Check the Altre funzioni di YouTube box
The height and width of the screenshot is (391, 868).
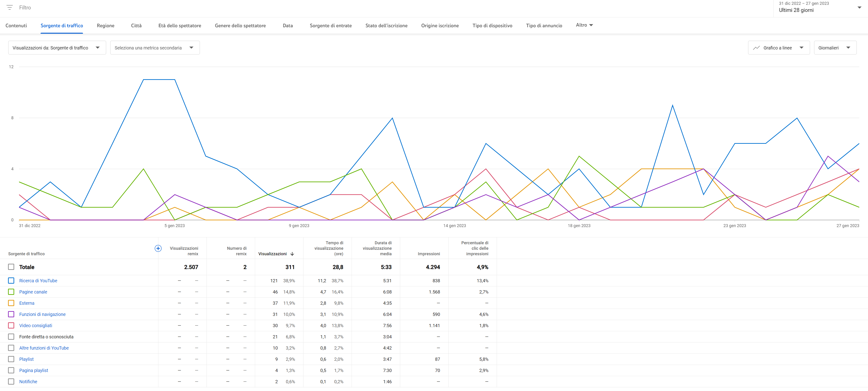tap(11, 348)
